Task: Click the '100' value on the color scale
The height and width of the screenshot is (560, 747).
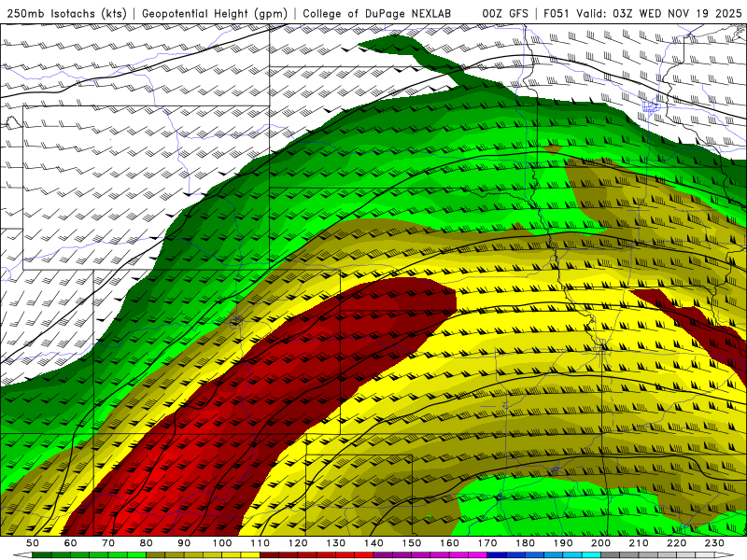Action: (x=222, y=543)
